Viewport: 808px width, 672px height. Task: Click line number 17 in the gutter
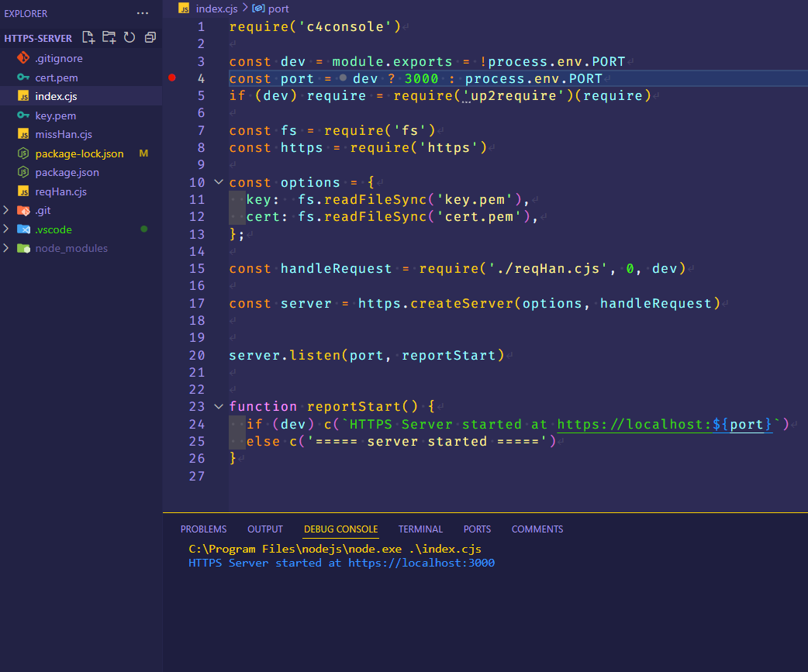click(x=197, y=303)
